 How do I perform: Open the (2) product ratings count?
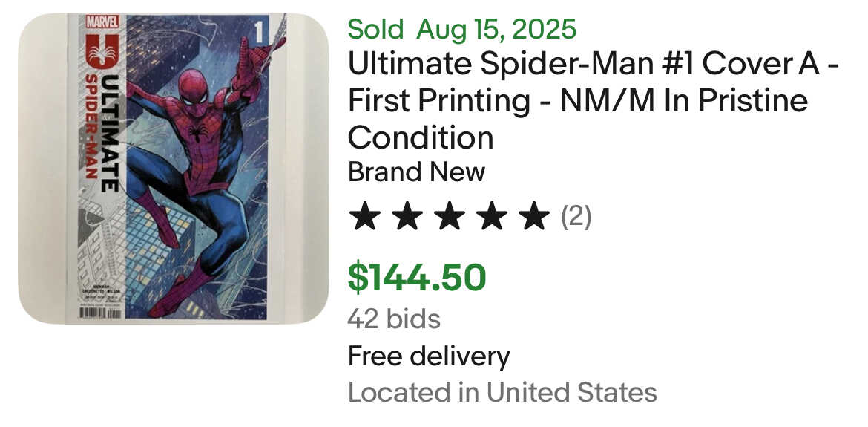point(576,217)
